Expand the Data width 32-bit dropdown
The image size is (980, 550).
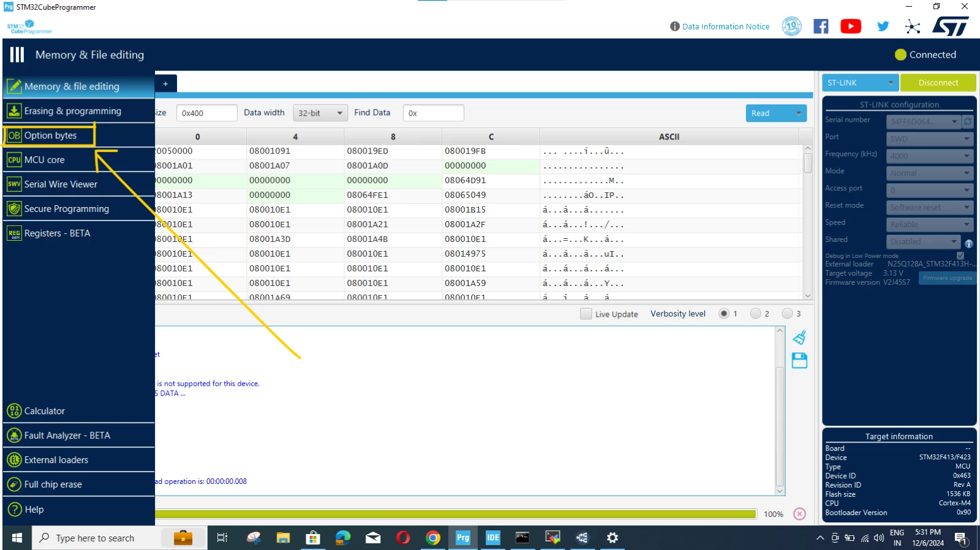point(320,113)
